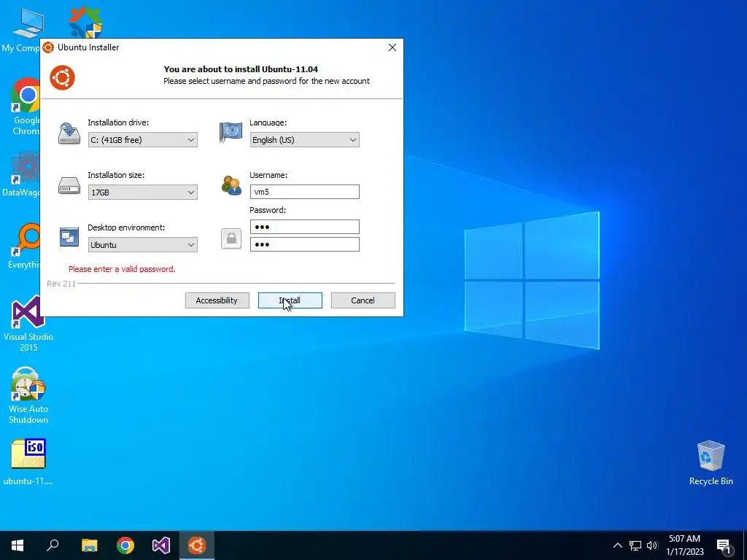Click the username users icon
This screenshot has height=560, width=747.
pyautogui.click(x=231, y=185)
